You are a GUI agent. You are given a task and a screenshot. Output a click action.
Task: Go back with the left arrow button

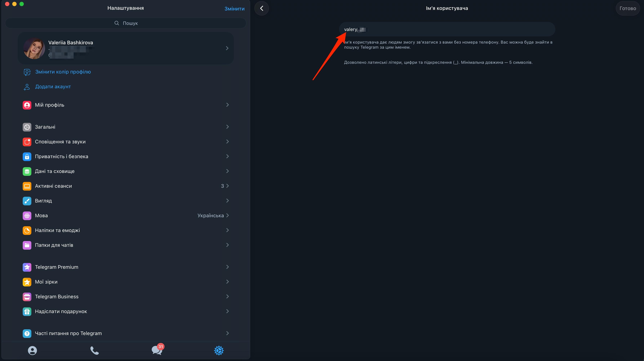click(261, 8)
